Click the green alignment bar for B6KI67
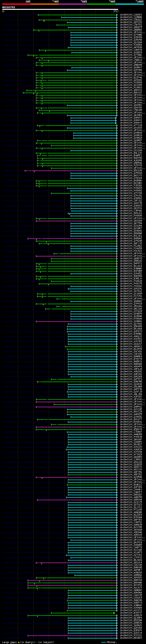The height and width of the screenshot is (644, 146). tap(70, 93)
